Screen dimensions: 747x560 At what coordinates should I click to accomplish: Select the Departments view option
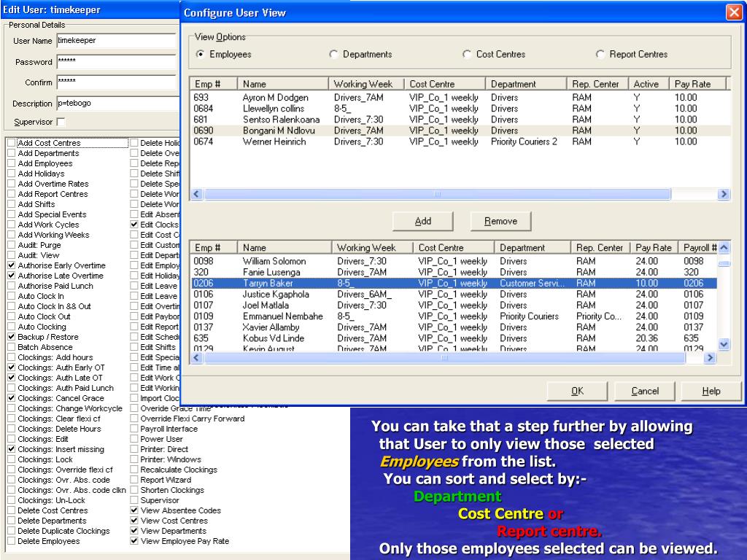point(334,55)
